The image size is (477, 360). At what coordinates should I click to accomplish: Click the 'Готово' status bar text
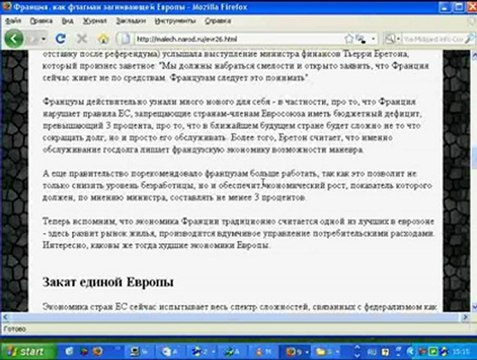(14, 329)
